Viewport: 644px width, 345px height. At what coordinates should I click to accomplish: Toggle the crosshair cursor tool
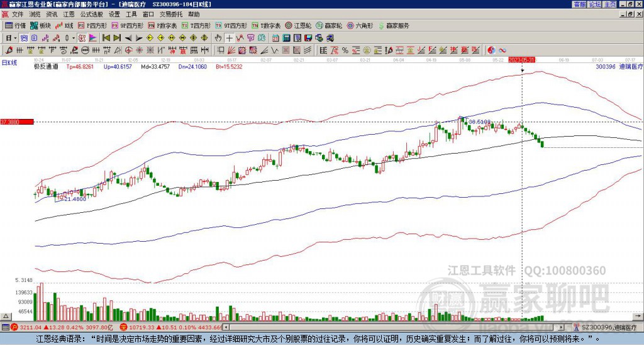[x=229, y=38]
